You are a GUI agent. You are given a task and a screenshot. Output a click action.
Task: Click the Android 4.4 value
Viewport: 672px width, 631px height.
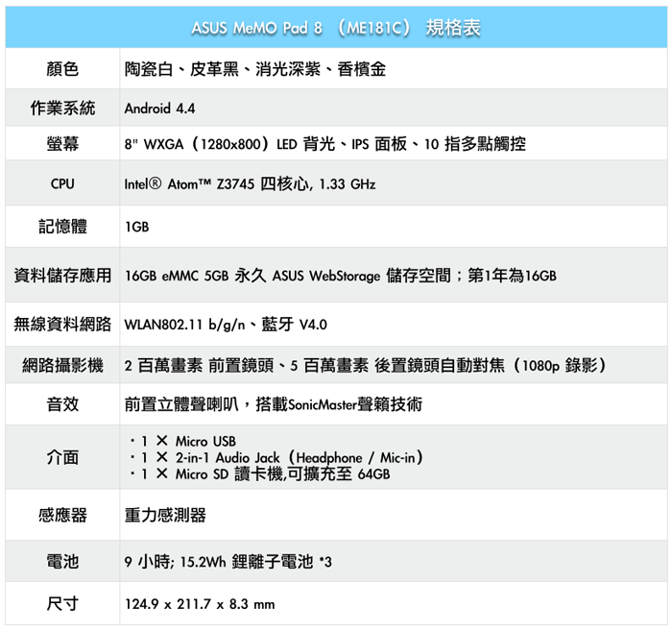tap(159, 109)
